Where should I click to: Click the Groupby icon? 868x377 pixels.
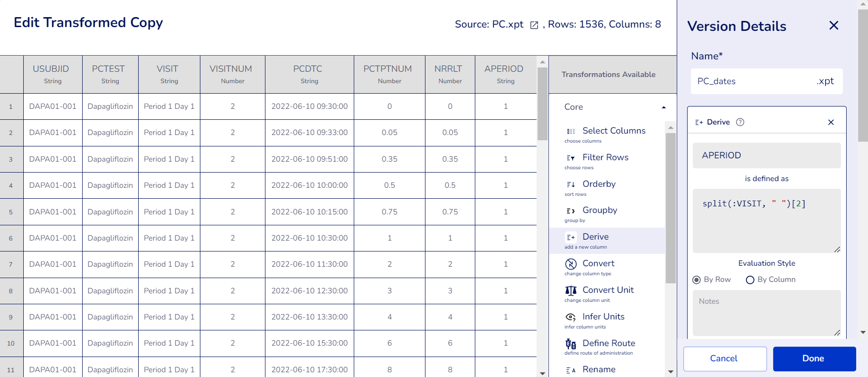(571, 211)
